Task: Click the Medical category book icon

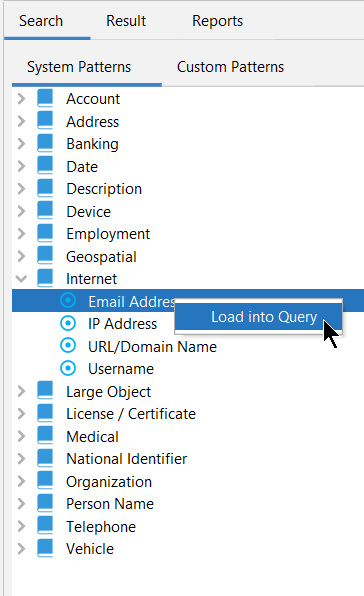Action: coord(45,436)
